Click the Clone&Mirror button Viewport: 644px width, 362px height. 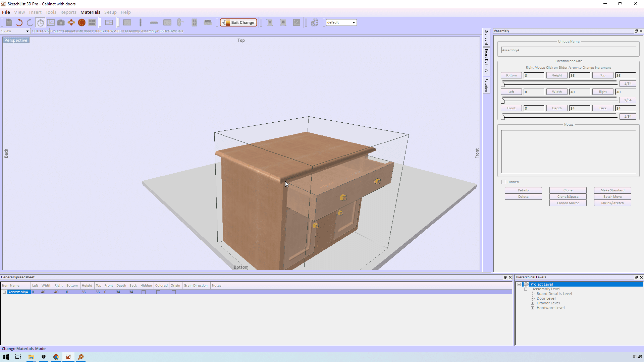[x=568, y=203]
